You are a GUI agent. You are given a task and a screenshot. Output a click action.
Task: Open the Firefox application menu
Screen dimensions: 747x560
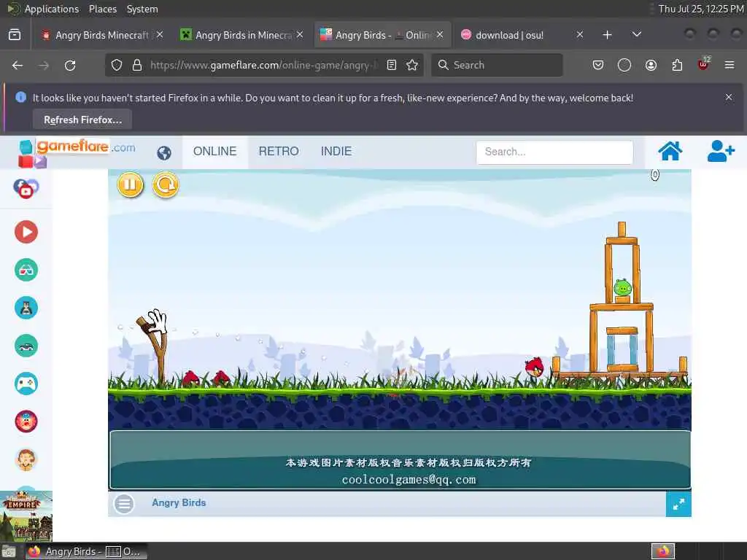(729, 65)
